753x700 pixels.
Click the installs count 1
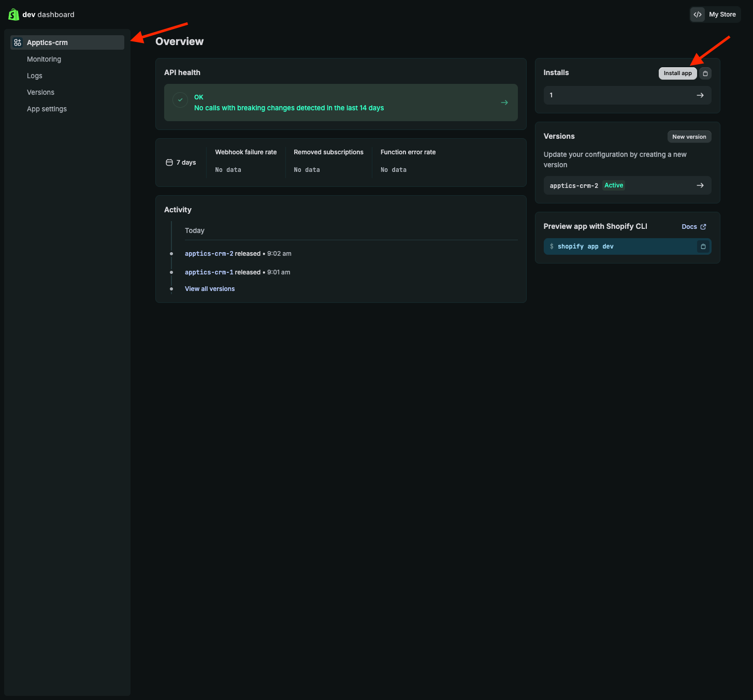pos(552,95)
